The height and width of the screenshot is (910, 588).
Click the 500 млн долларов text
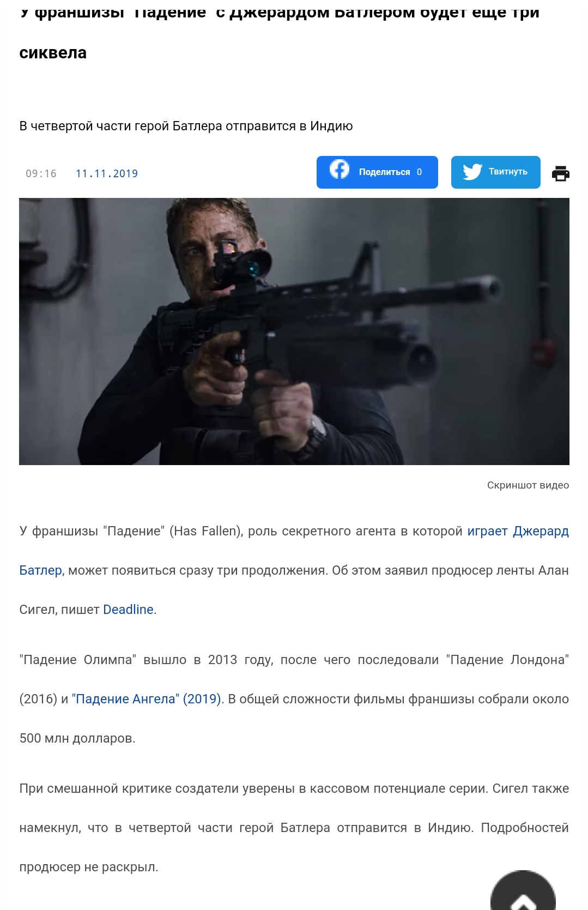(77, 738)
